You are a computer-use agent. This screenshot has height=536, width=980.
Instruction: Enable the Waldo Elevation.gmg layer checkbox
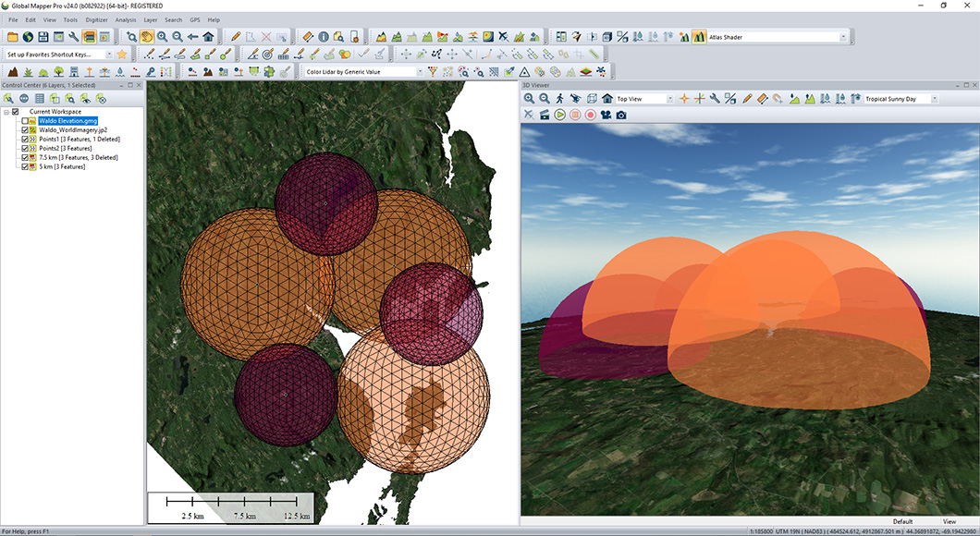point(26,121)
